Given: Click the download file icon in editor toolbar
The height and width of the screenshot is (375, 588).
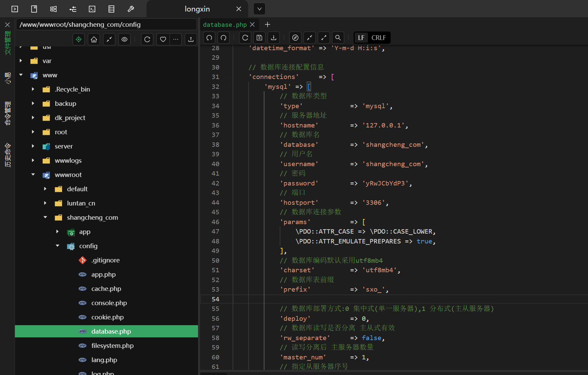Looking at the screenshot, I should click(274, 38).
